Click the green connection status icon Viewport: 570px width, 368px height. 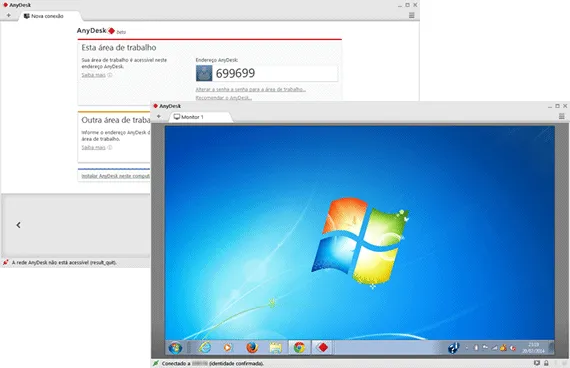(x=156, y=363)
